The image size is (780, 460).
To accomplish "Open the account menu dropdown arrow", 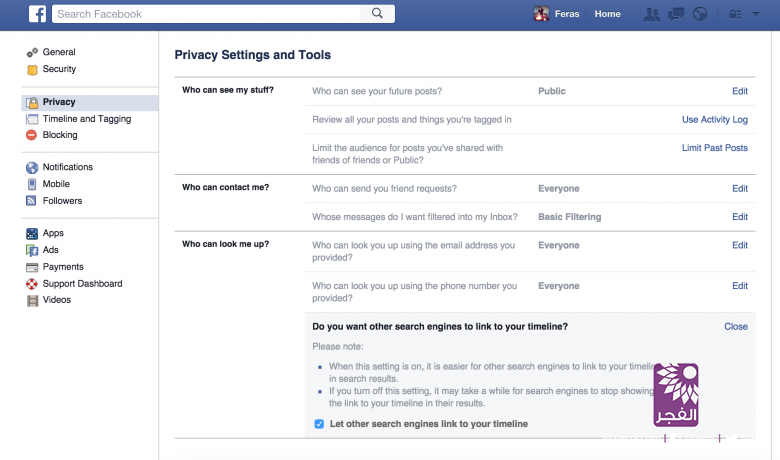I will point(757,14).
